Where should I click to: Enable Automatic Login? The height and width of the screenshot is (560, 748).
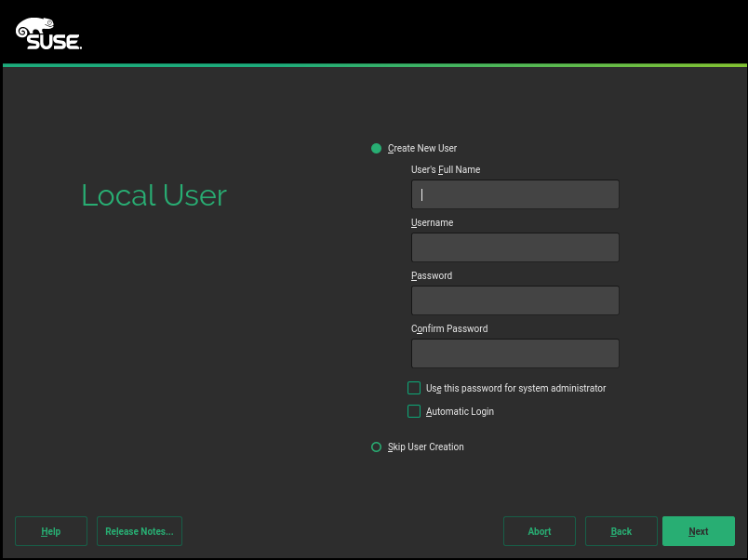point(414,411)
